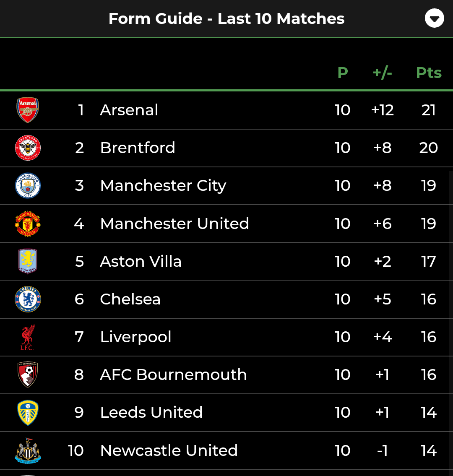The height and width of the screenshot is (476, 453).
Task: Select the Newcastle United team name
Action: [x=169, y=450]
